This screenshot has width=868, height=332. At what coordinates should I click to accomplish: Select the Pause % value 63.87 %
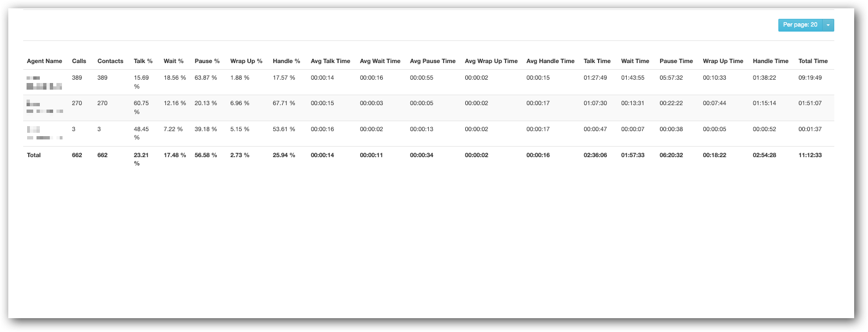(x=206, y=78)
